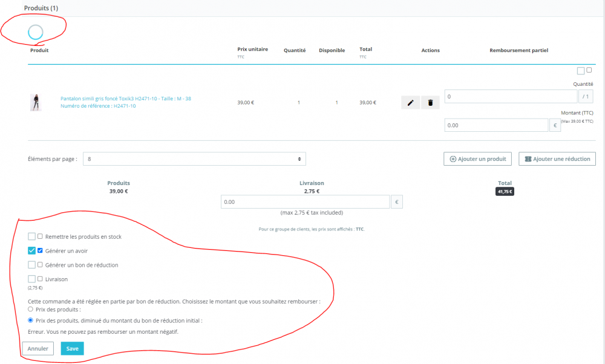Uncheck Générer un avoir checkbox
The image size is (605, 364).
click(31, 251)
